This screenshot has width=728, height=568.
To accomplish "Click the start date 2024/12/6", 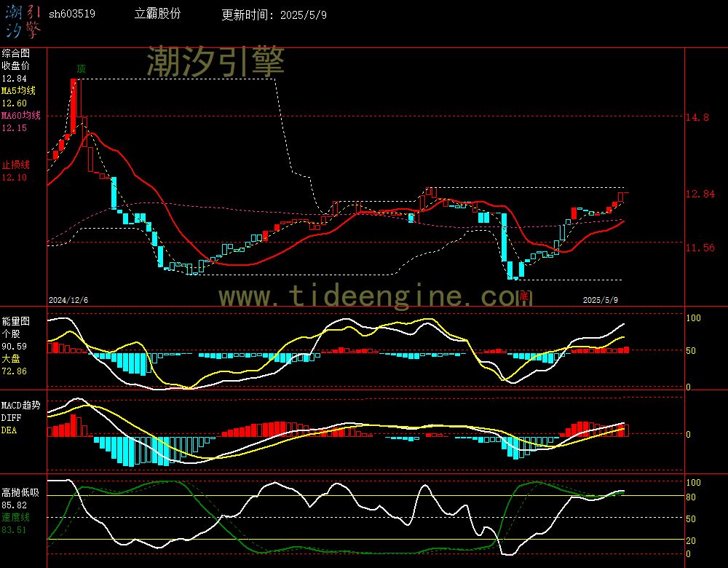I will coord(68,300).
